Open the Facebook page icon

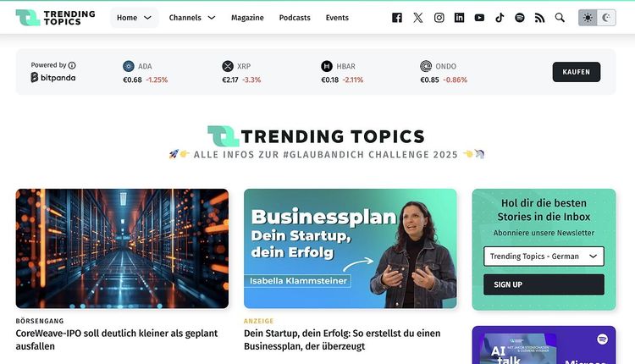pos(397,18)
